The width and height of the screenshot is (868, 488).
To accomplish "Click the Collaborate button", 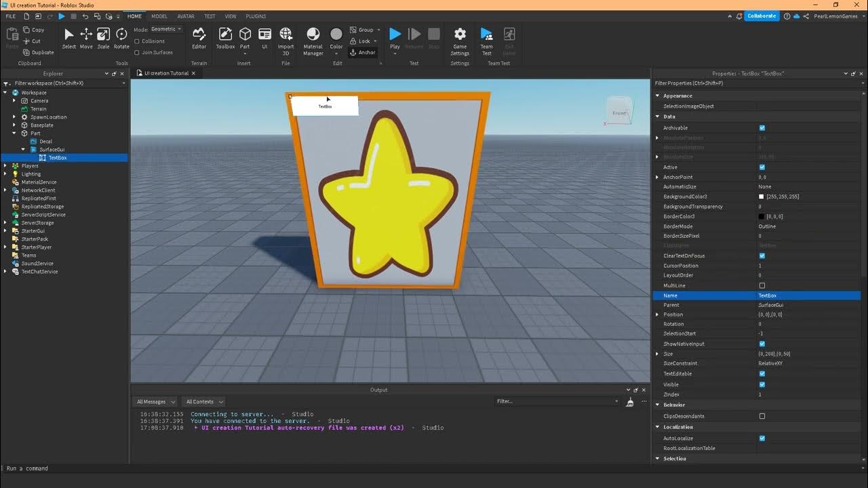I will (762, 16).
